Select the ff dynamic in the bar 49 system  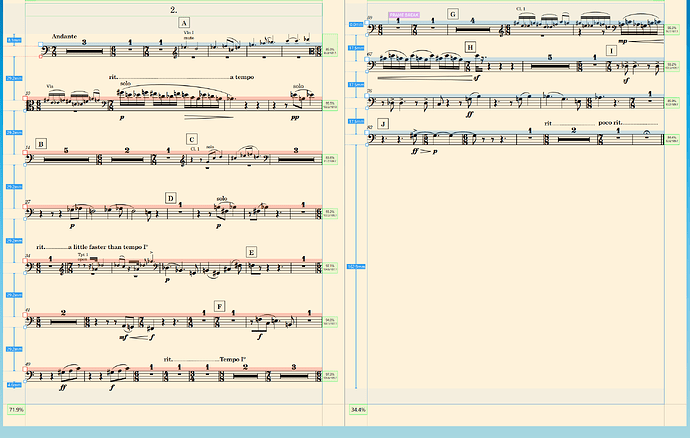63,388
